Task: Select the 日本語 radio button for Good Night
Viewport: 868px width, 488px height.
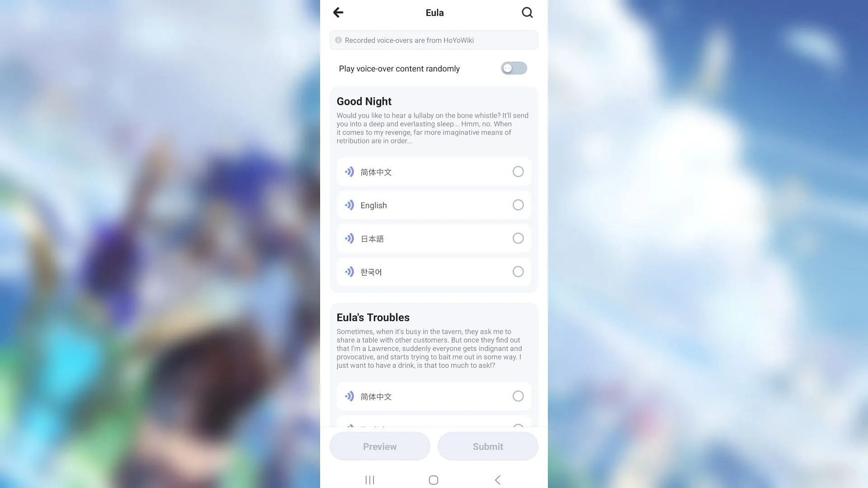Action: click(518, 238)
